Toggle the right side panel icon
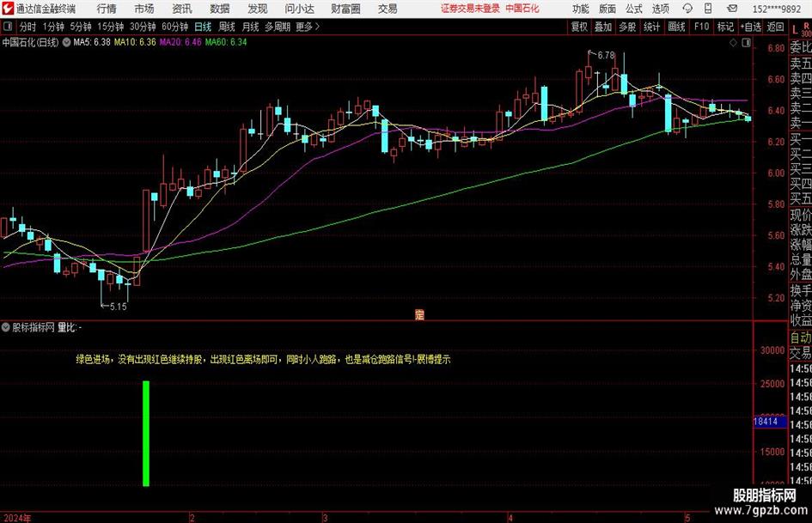This screenshot has width=812, height=523. point(746,43)
